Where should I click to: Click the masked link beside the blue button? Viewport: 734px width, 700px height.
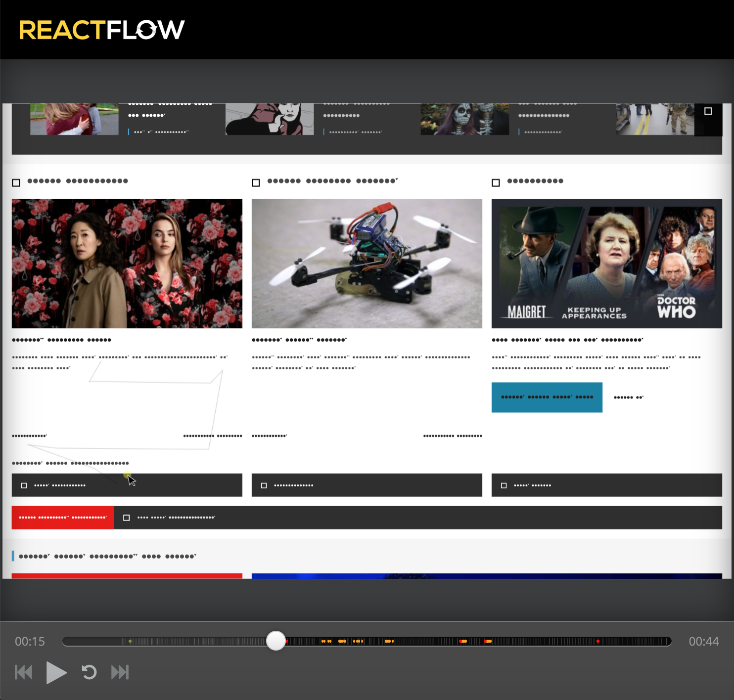[x=629, y=397]
